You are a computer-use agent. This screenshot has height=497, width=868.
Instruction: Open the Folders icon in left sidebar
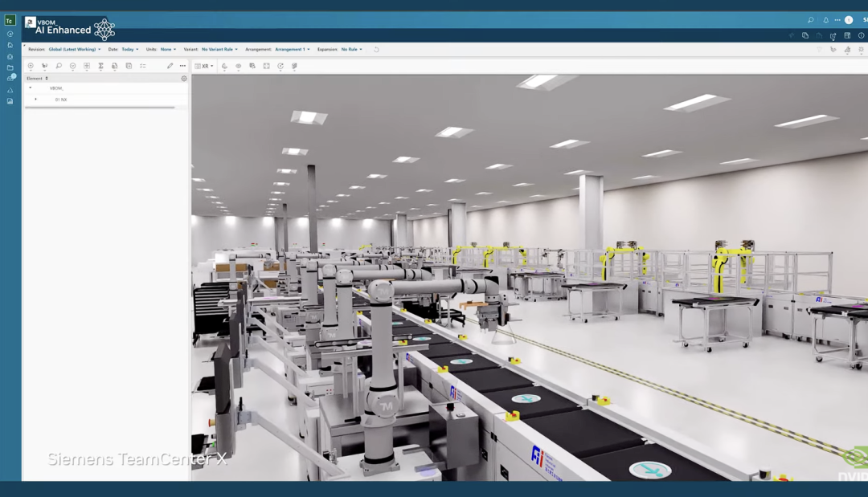10,67
